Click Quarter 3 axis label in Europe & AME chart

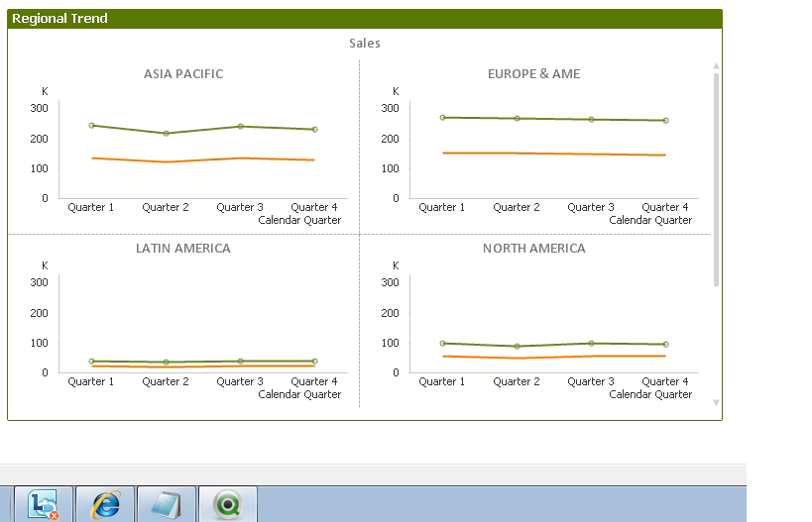pos(590,207)
